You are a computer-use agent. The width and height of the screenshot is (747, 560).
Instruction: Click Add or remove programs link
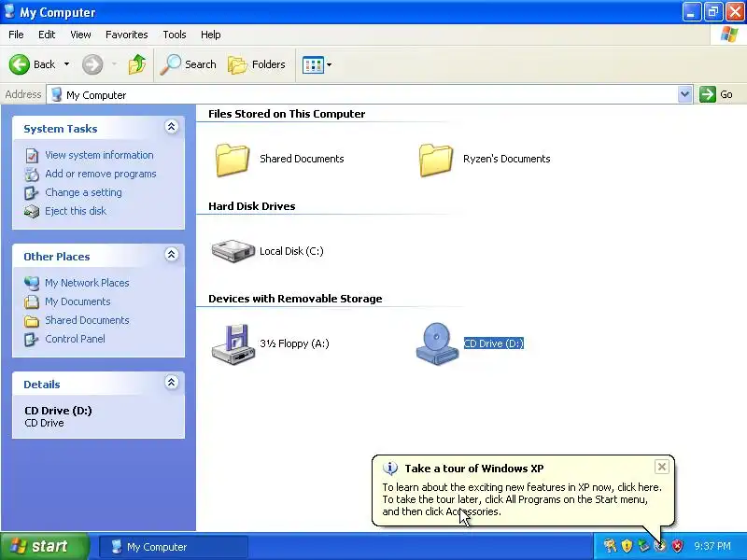[101, 174]
